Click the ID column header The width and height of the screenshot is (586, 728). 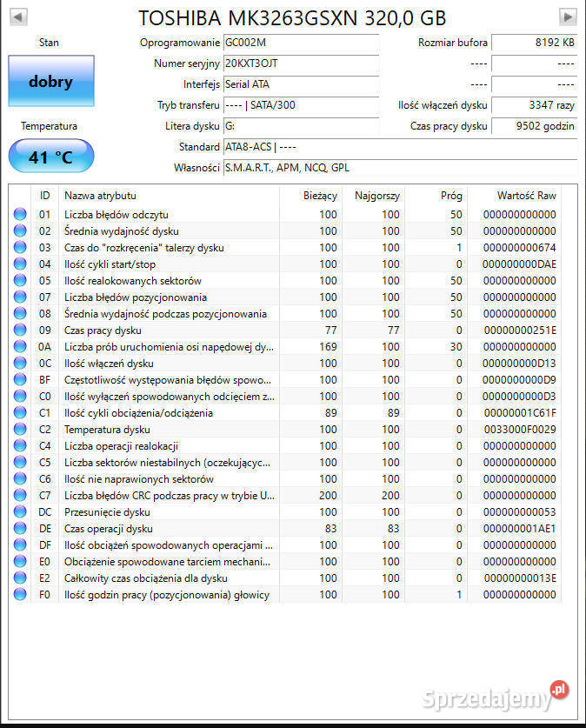point(44,196)
